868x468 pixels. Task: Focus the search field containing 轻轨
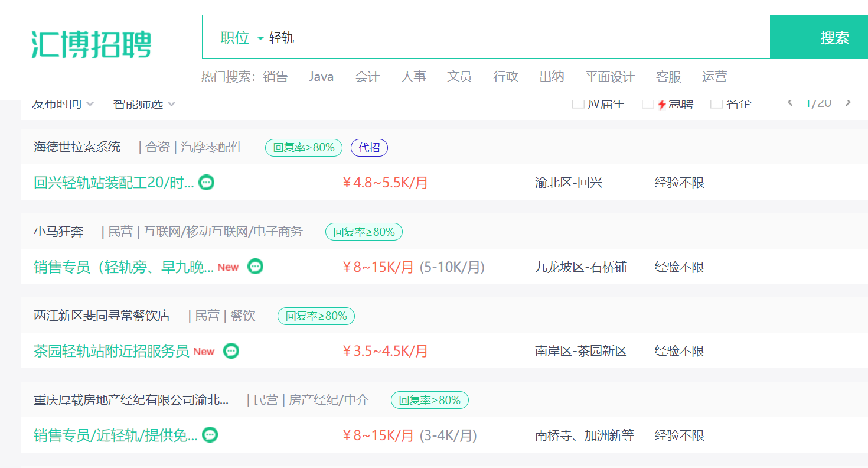pyautogui.click(x=517, y=38)
